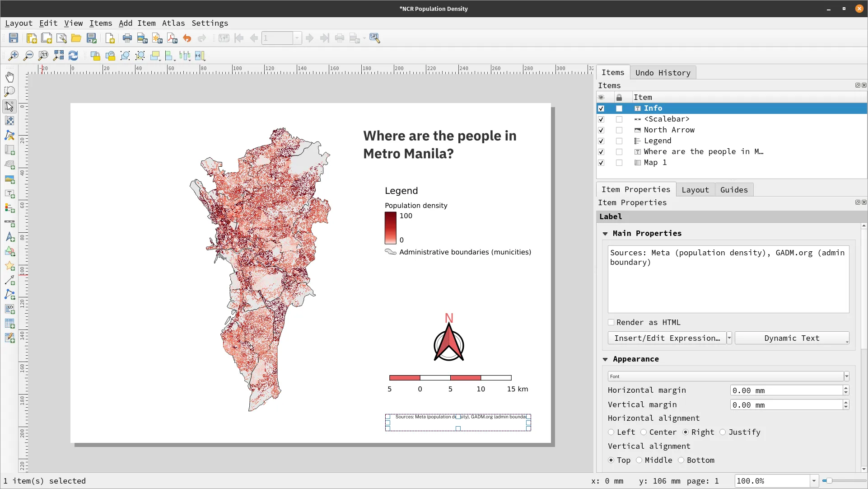868x489 pixels.
Task: Click the Undo icon in toolbar
Action: (x=187, y=38)
